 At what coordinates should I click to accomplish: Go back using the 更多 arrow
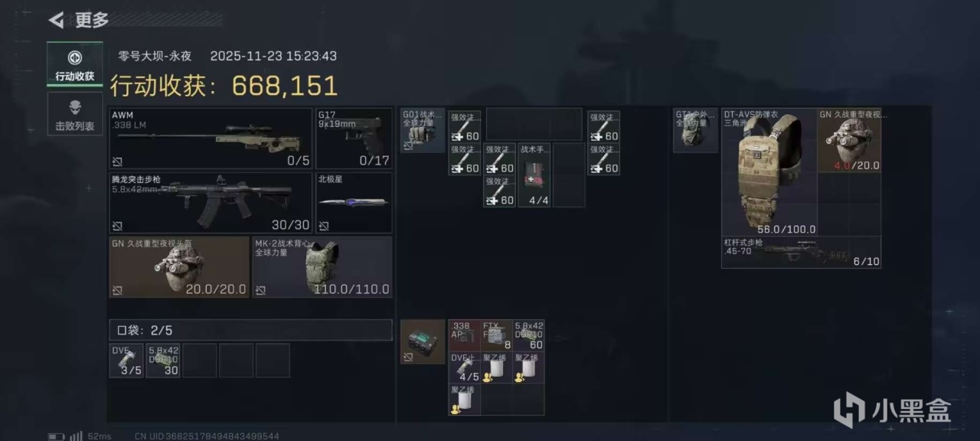click(x=56, y=20)
